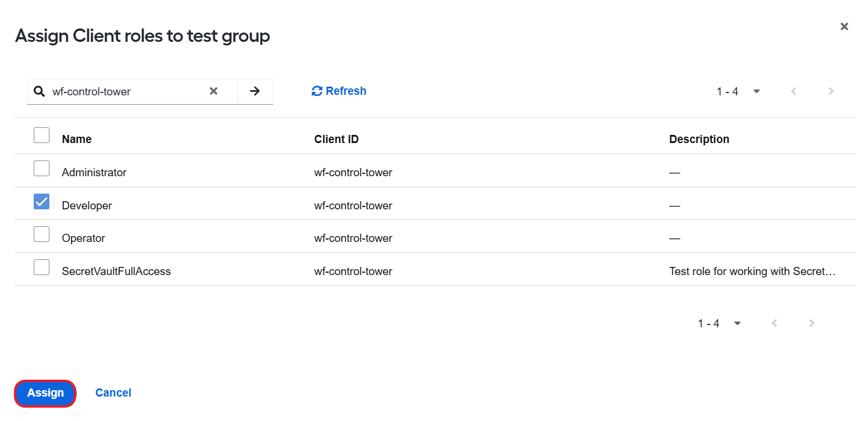Go to previous page in bottom pagination
The image size is (868, 421).
coord(774,323)
